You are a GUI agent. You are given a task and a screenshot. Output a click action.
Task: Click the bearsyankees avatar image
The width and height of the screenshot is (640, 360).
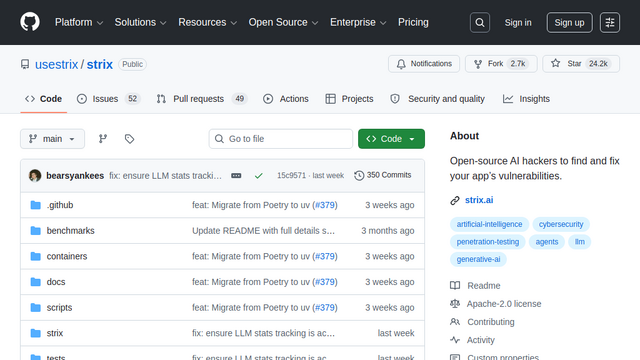tap(35, 176)
